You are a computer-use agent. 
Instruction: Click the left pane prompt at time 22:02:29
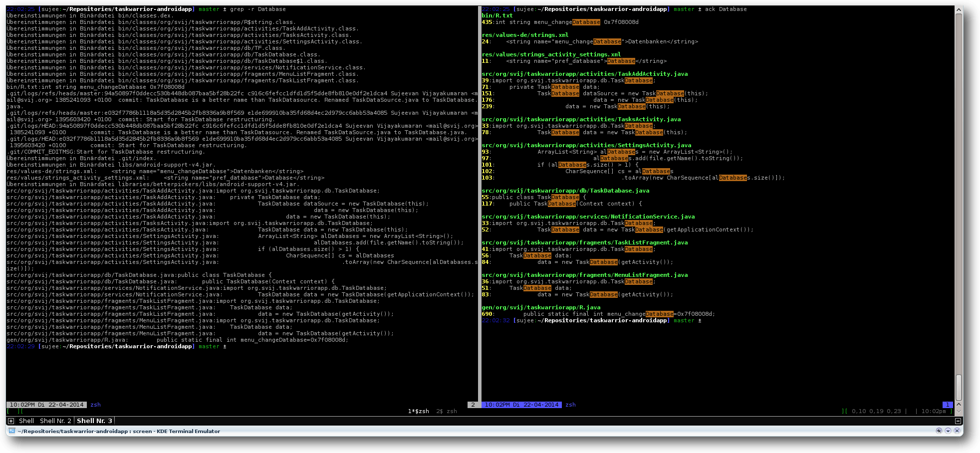point(116,346)
